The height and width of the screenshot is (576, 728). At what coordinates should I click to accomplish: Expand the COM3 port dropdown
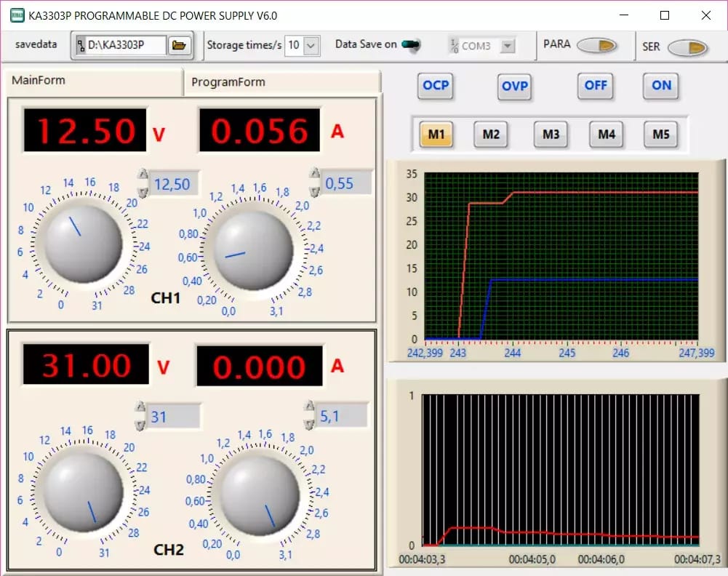[x=508, y=46]
